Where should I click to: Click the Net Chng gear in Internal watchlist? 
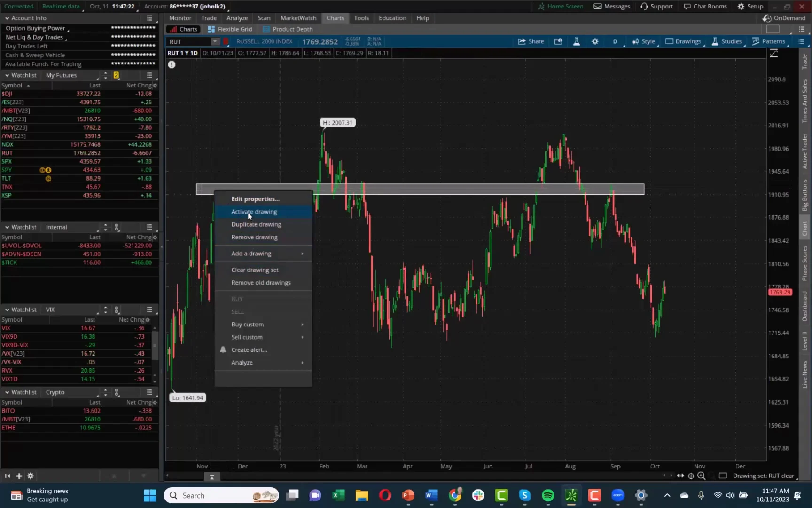pos(155,237)
